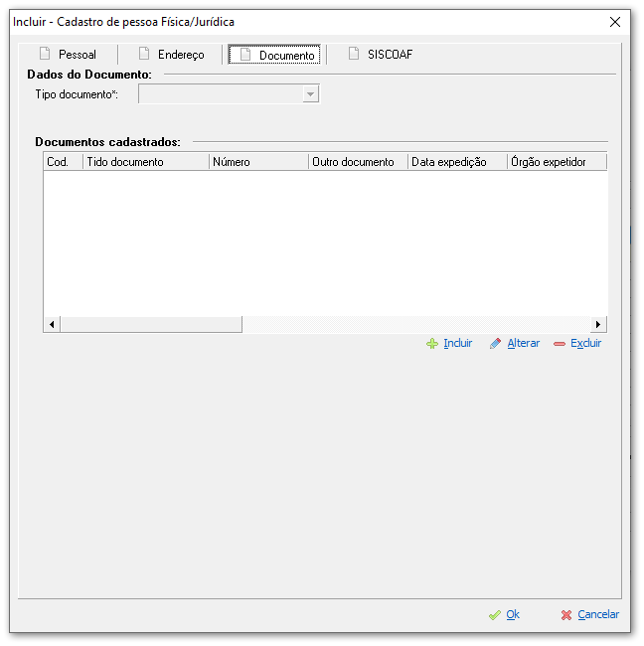Click the Tido documento column header

coord(146,162)
